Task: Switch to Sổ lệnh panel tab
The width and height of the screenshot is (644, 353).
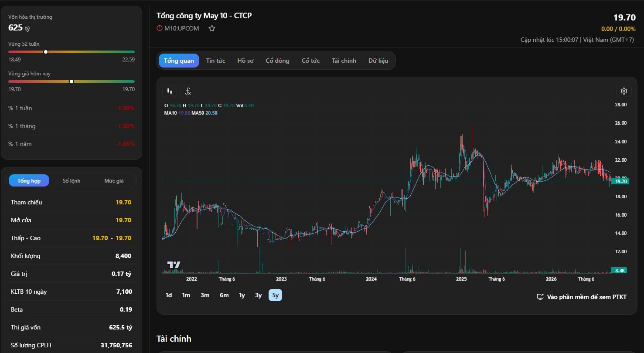Action: coord(72,180)
